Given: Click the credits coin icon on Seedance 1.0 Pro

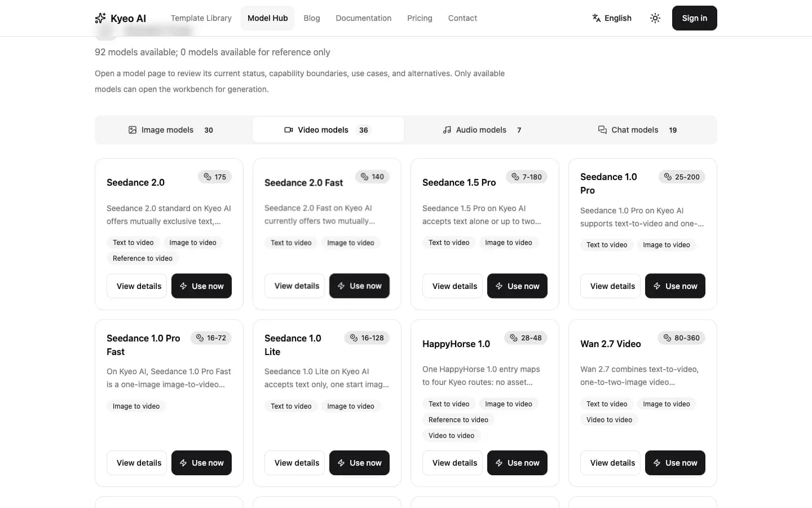Looking at the screenshot, I should click(668, 177).
